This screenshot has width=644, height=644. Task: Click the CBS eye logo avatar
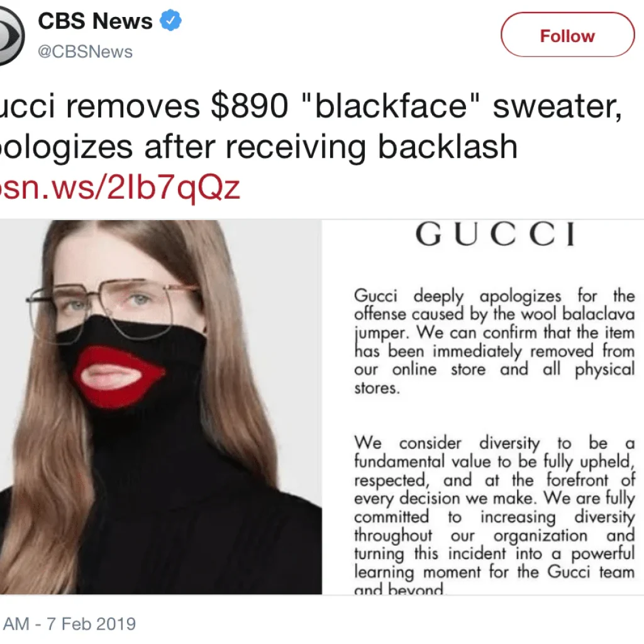click(x=11, y=36)
